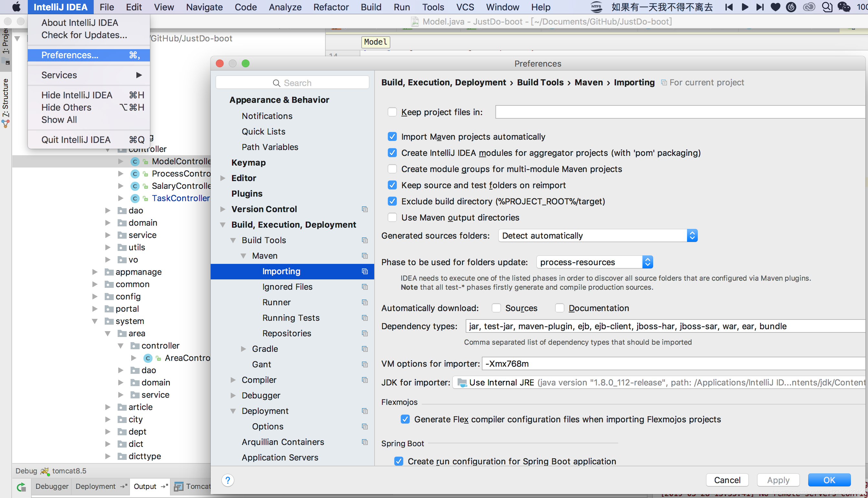Collapse the Maven settings node

(x=244, y=256)
